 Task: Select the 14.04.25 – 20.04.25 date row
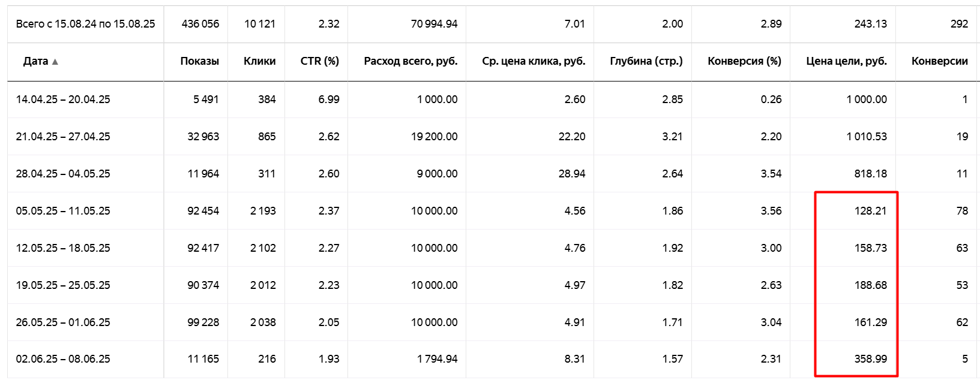click(63, 99)
